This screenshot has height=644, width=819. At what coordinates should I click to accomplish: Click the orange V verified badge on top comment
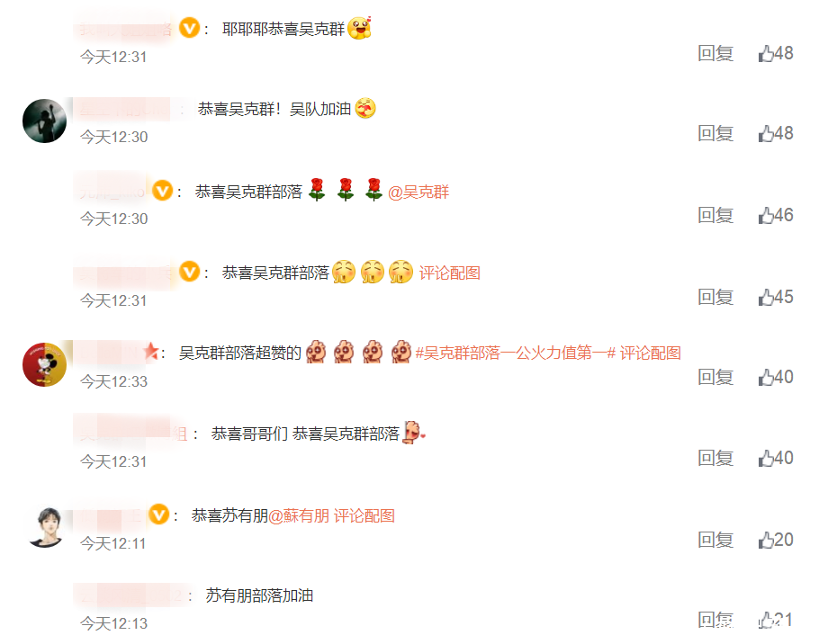[189, 28]
